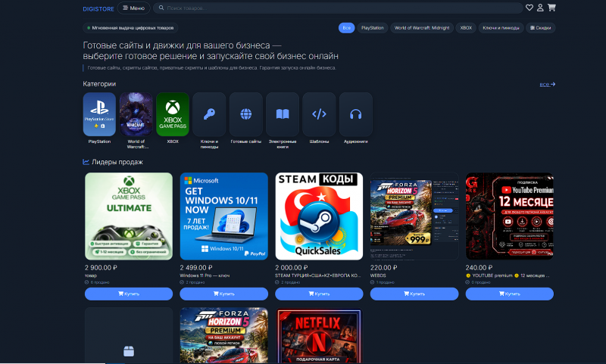606x364 pixels.
Task: Buy the WEBDS 220.00 ₽ product
Action: pos(414,294)
